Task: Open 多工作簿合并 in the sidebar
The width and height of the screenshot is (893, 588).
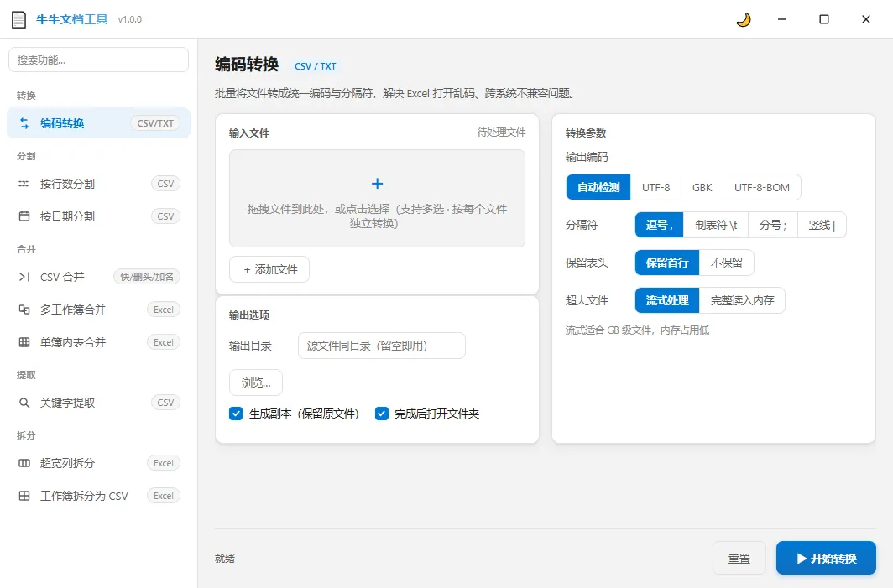Action: click(98, 310)
